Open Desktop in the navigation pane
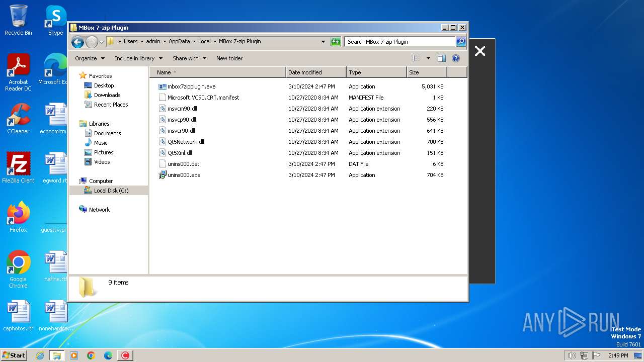Screen dimensions: 644x362 (x=104, y=85)
